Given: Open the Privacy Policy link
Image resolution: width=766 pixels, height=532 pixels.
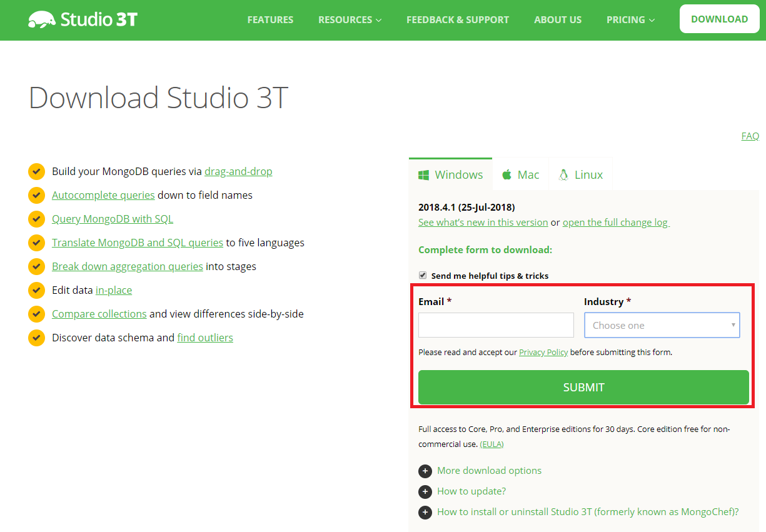Looking at the screenshot, I should click(x=543, y=352).
